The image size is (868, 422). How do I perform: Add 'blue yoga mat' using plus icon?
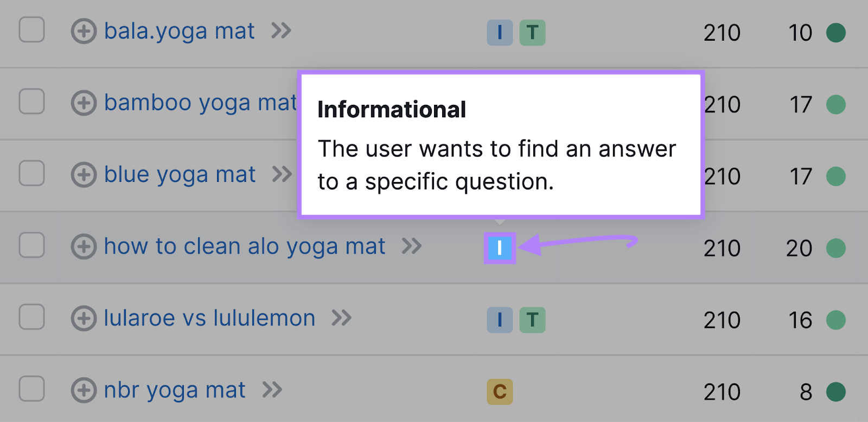click(x=84, y=175)
